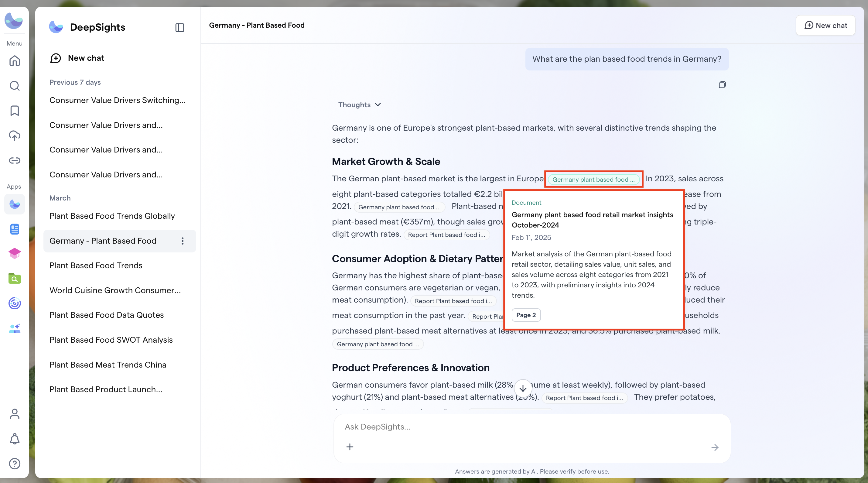Open the Report citation after 'growth rates.'
Image resolution: width=868 pixels, height=483 pixels.
click(x=446, y=235)
